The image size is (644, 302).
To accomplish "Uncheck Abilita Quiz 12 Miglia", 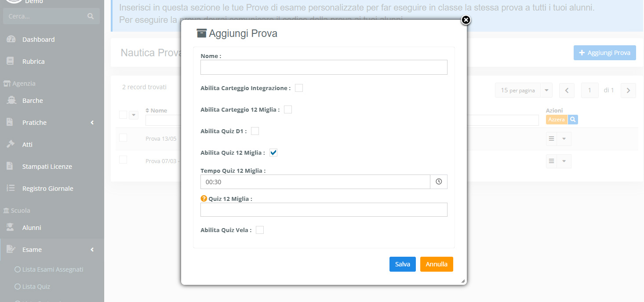I will tap(273, 153).
